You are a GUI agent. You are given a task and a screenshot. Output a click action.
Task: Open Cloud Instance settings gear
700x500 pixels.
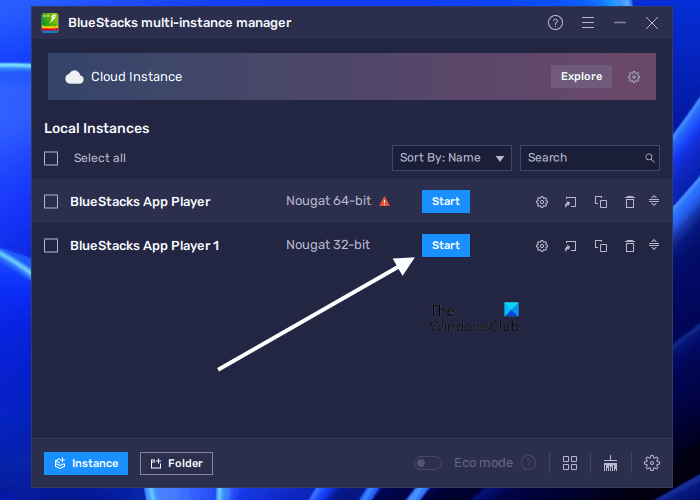(x=634, y=77)
